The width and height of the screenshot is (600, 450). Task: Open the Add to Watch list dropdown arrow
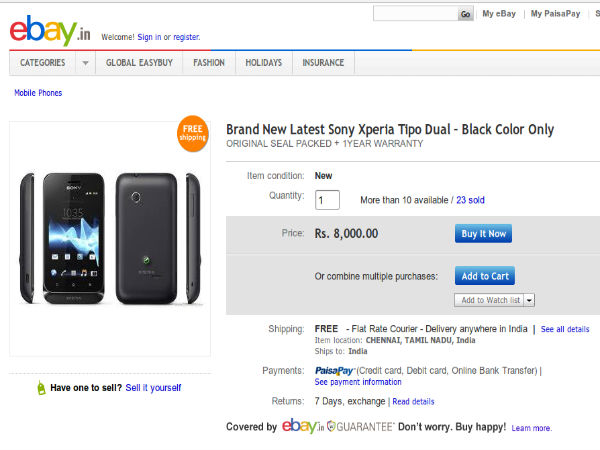[529, 300]
